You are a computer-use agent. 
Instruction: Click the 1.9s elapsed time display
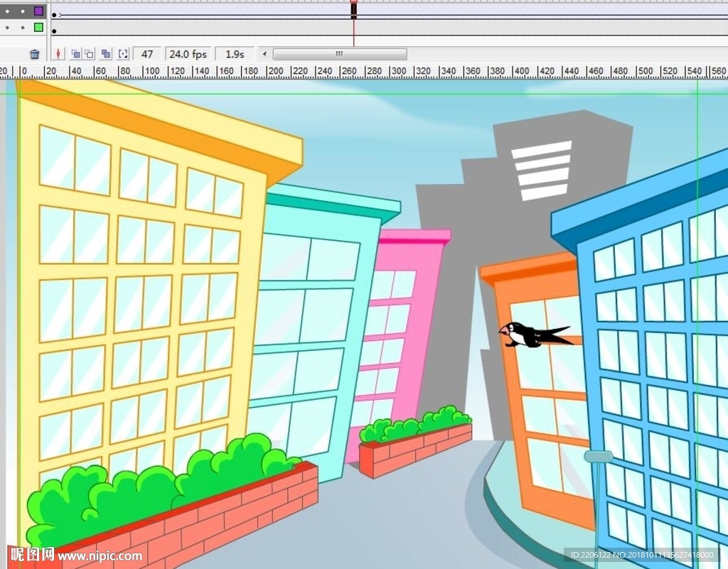[235, 54]
